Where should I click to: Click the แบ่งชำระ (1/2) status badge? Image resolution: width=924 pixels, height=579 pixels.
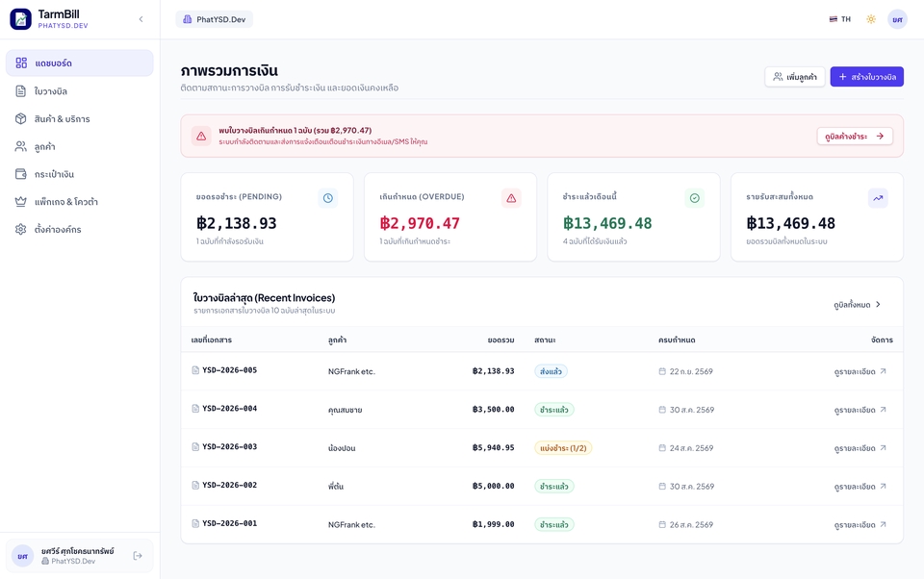563,448
